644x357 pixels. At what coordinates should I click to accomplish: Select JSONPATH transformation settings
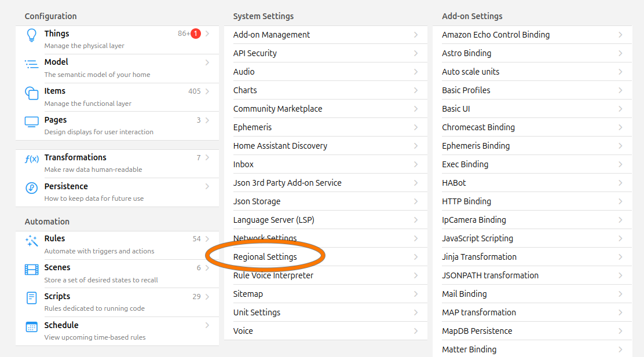tap(532, 275)
